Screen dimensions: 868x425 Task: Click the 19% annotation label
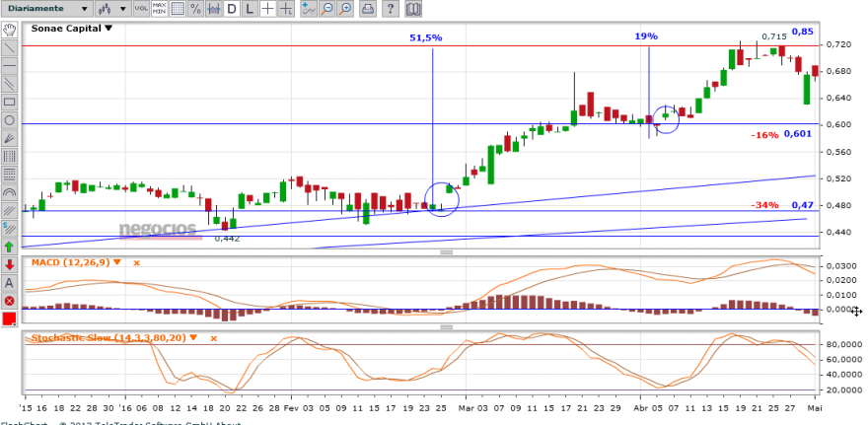(646, 36)
